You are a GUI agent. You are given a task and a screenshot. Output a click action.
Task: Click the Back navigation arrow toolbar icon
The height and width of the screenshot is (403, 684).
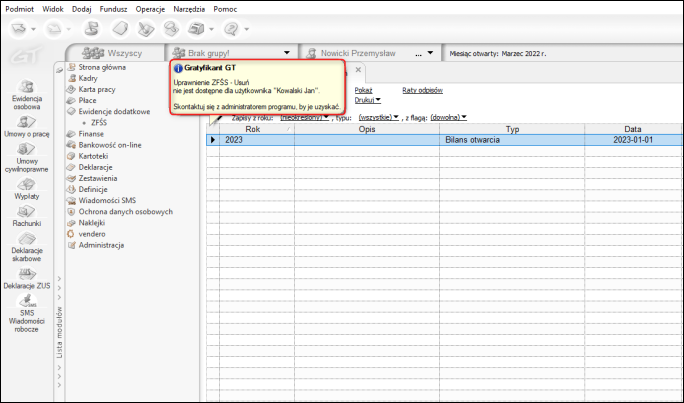click(19, 29)
